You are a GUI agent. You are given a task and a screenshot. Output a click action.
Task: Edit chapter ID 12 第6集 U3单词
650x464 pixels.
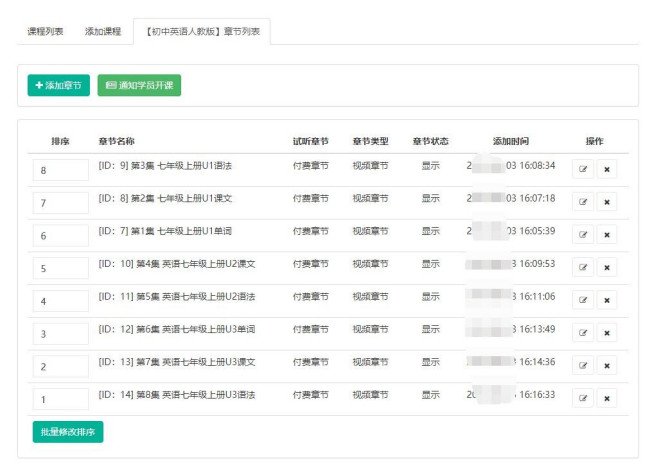(583, 333)
